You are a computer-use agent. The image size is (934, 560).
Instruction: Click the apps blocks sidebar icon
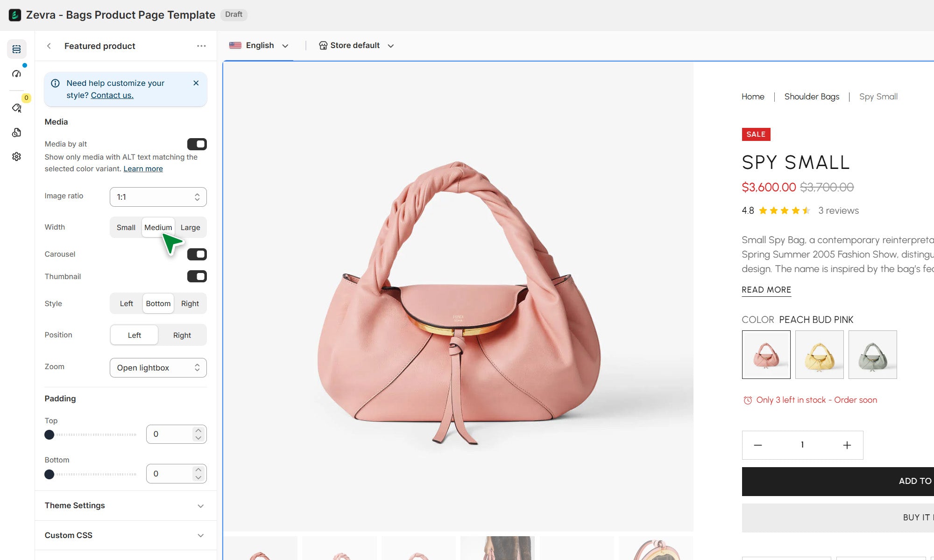(16, 133)
